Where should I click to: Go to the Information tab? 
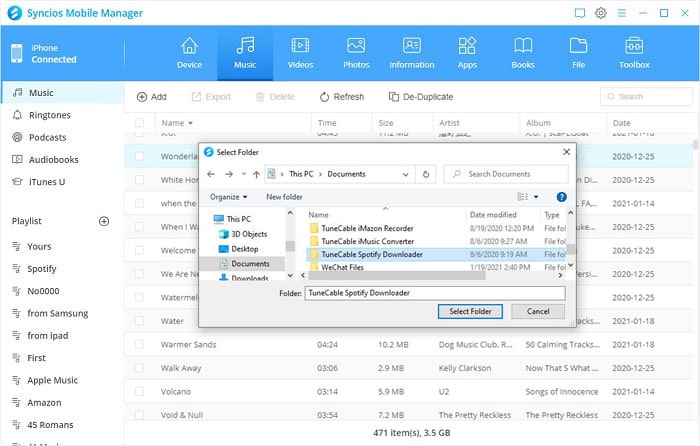point(412,53)
